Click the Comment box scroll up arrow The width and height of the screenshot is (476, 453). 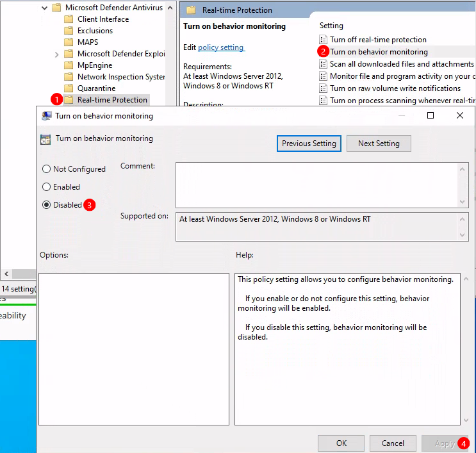coord(463,169)
